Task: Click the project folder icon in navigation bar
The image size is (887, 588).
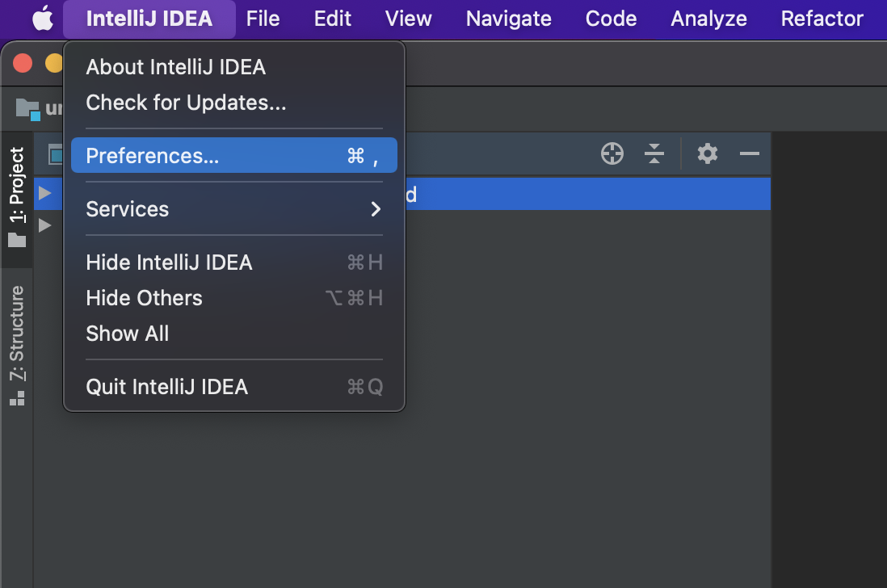Action: pos(27,109)
